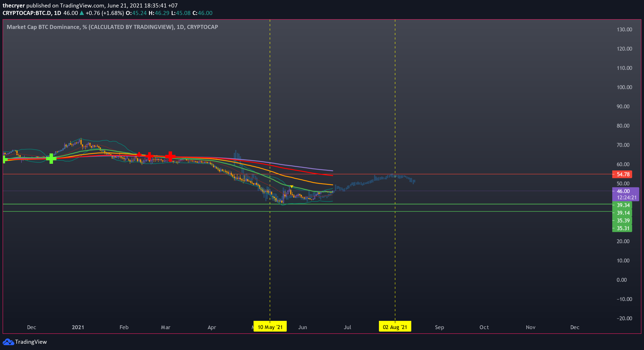The height and width of the screenshot is (350, 644).
Task: Click the 100.00 axis label
Action: coord(624,87)
